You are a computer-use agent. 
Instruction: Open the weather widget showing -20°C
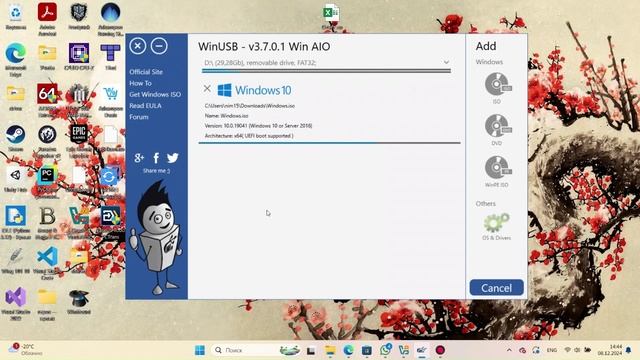click(x=25, y=350)
